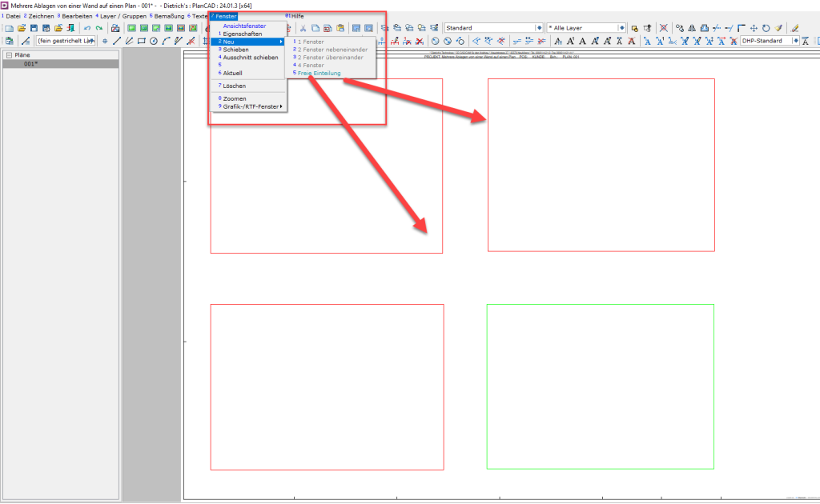The image size is (820, 504).
Task: Click the Open folder icon
Action: click(x=22, y=28)
